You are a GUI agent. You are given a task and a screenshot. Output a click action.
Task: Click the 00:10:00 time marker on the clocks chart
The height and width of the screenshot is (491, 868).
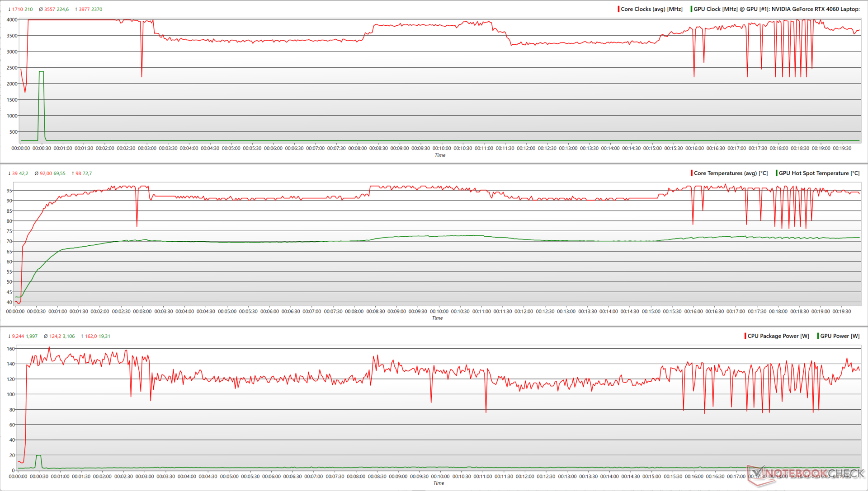442,148
